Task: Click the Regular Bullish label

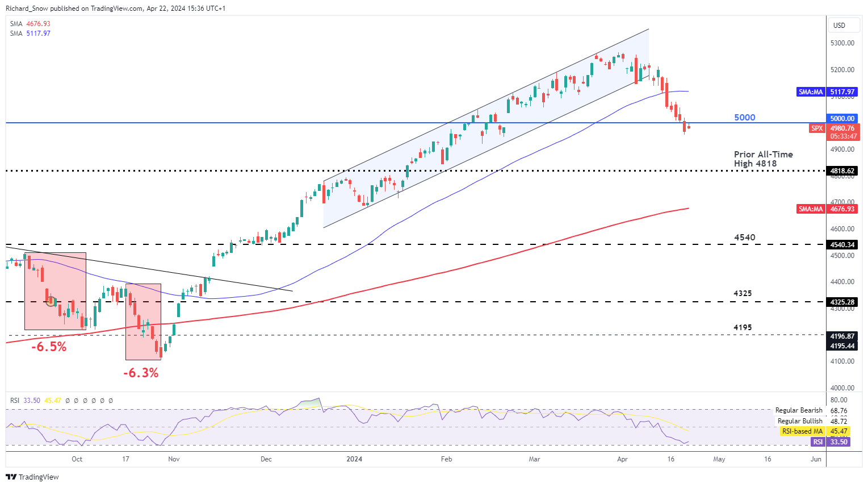Action: [x=800, y=421]
